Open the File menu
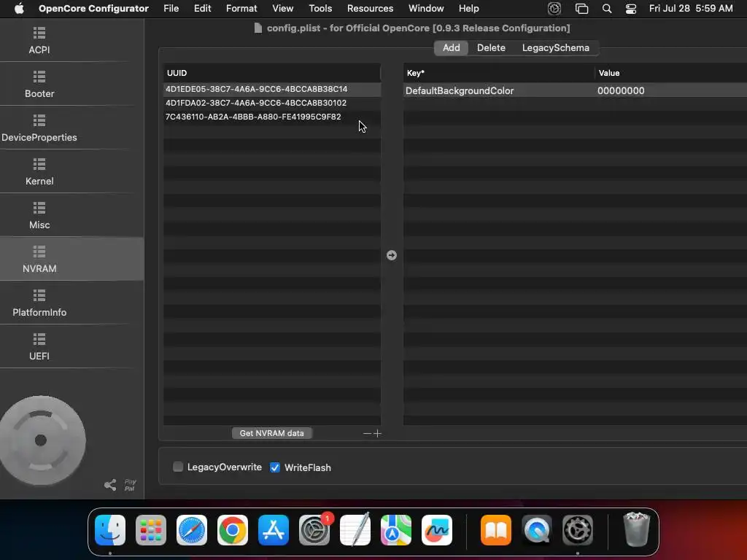Viewport: 747px width, 560px height. coord(171,9)
